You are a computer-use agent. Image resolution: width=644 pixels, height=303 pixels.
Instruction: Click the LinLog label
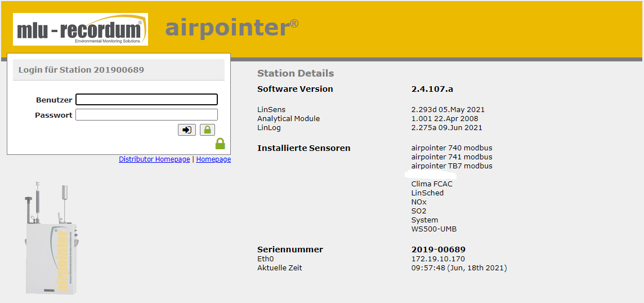(x=269, y=128)
